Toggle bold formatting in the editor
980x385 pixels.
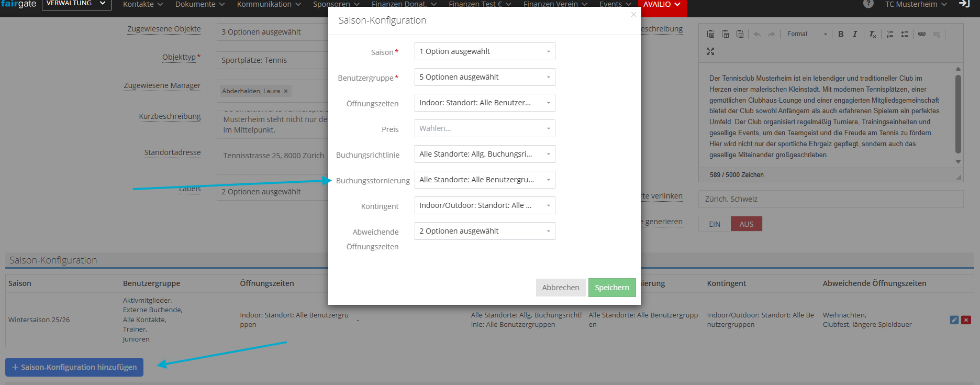841,34
